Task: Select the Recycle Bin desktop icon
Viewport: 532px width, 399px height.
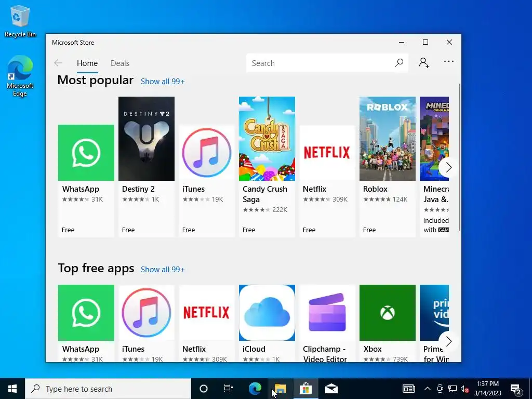Action: 20,21
